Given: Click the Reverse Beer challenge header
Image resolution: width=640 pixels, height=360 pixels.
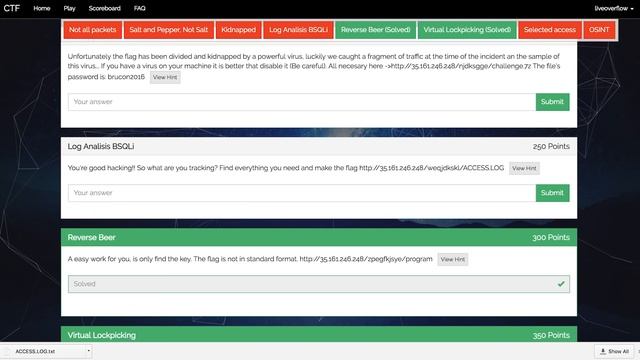Looking at the screenshot, I should pyautogui.click(x=319, y=238).
